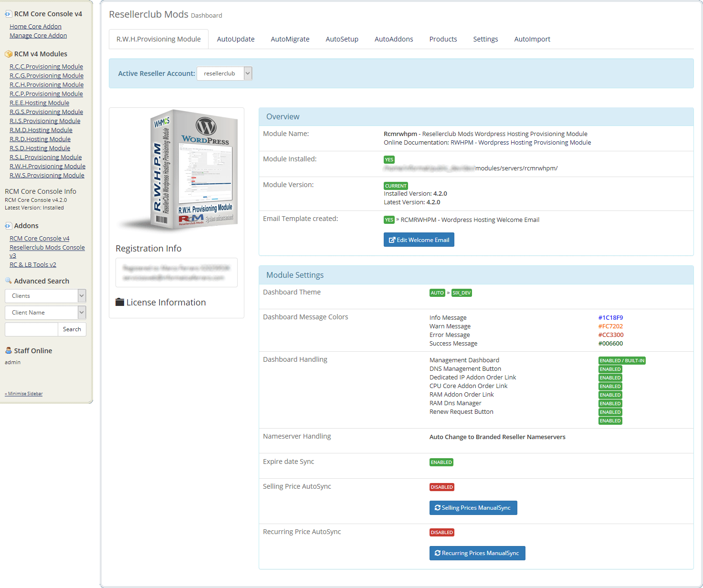Viewport: 703px width, 588px height.
Task: Click the Warn Message color code #FC7202
Action: click(x=610, y=326)
